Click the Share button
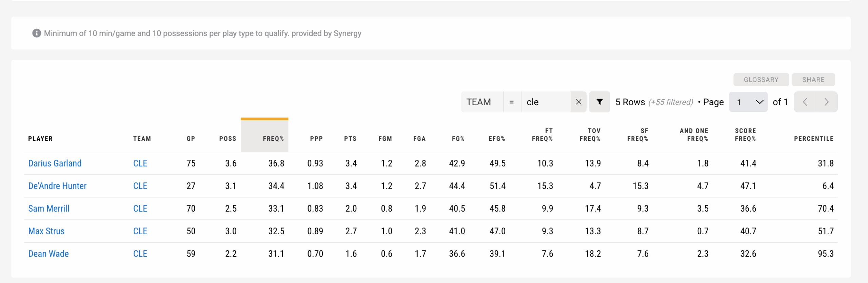 point(813,80)
